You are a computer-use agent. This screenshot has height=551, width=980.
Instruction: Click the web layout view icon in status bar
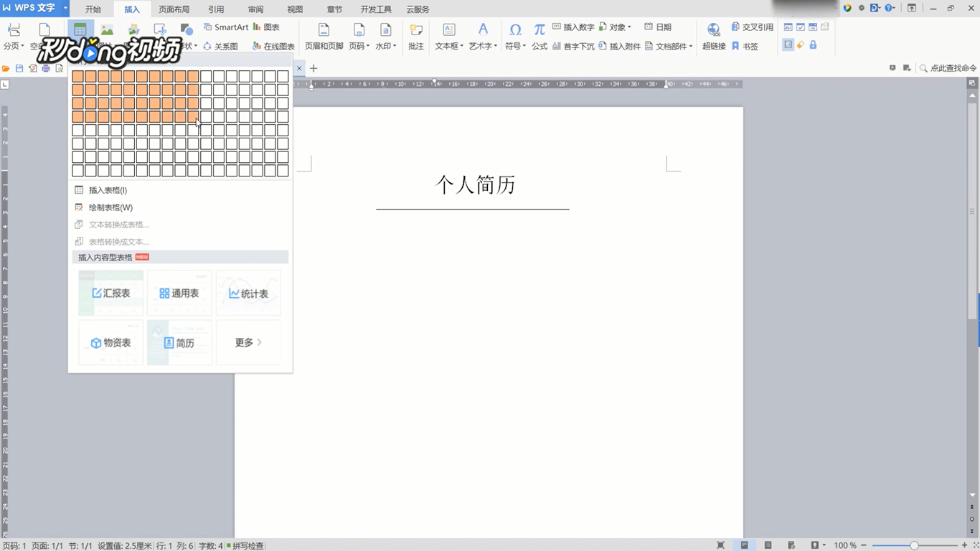[791, 545]
